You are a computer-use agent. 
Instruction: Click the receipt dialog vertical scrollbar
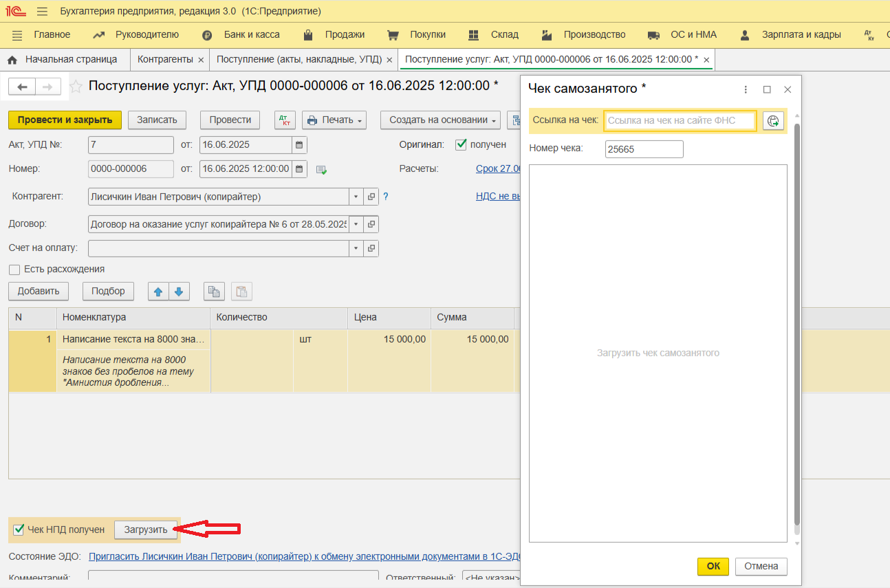pos(797,323)
